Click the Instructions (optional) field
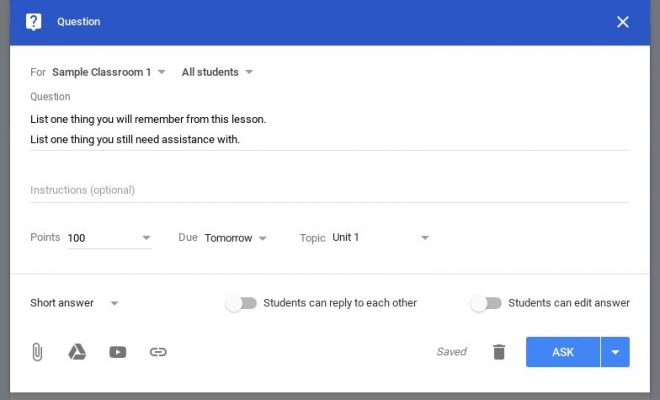This screenshot has height=400, width=660. pyautogui.click(x=330, y=190)
